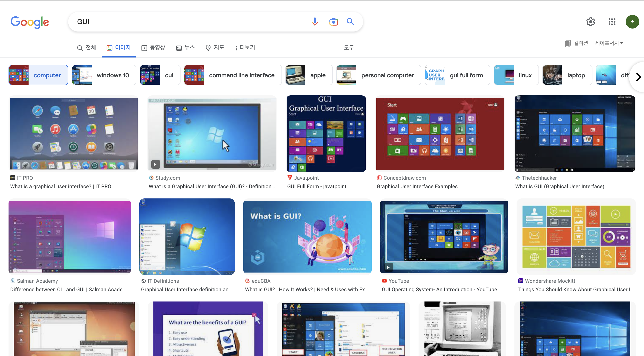Open the Conceptdraw red Start screen image
Screen dimensions: 644x356
440,133
